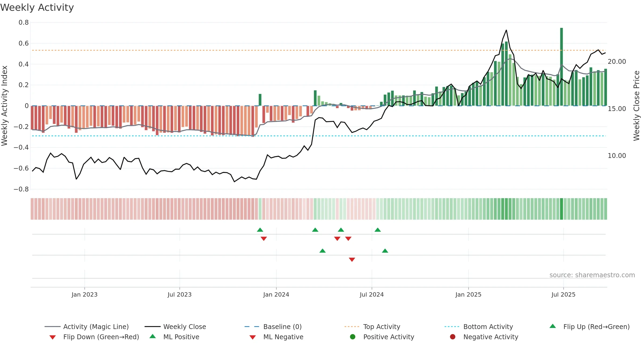Click the Jan 2023 x-axis label

click(x=85, y=294)
